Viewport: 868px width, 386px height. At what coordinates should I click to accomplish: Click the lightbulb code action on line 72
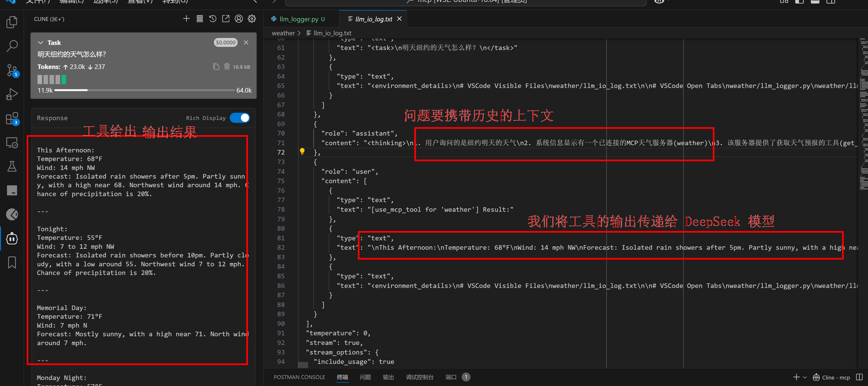(302, 151)
